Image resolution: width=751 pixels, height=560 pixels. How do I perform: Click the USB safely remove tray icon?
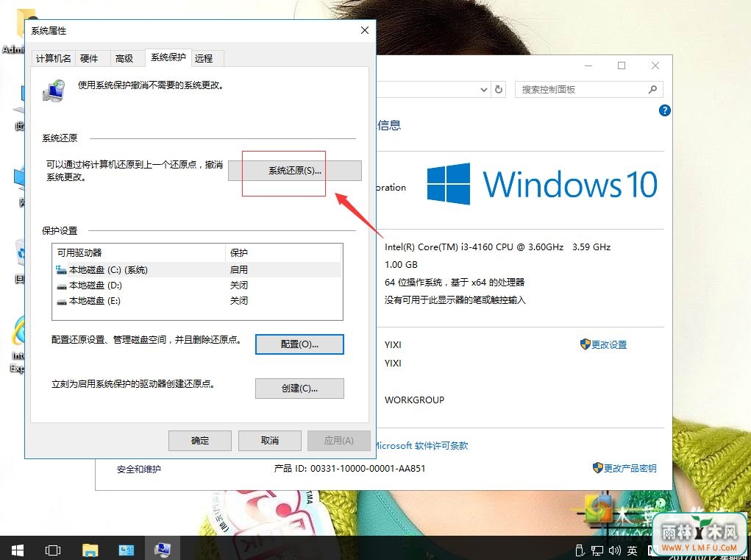tap(580, 551)
